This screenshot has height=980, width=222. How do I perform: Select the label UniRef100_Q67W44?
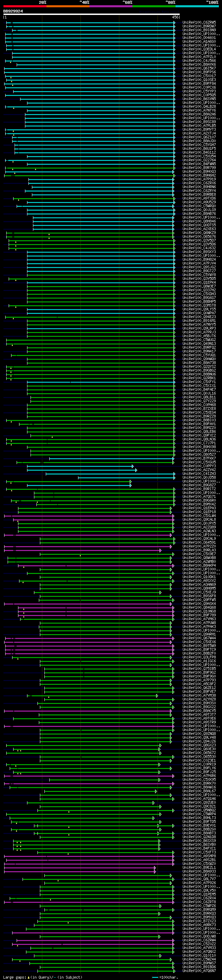199,638
